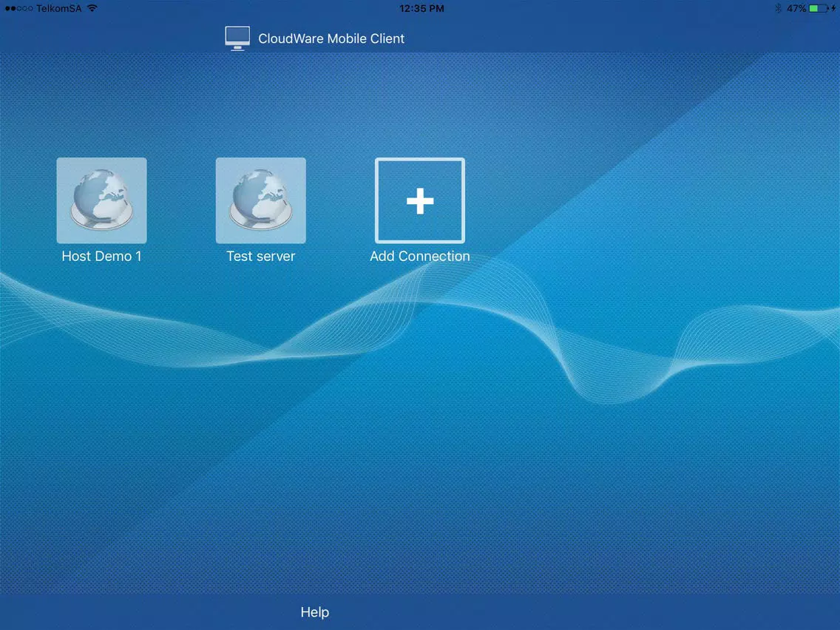Image resolution: width=840 pixels, height=630 pixels.
Task: Tap the 12:35 PM clock
Action: point(421,9)
